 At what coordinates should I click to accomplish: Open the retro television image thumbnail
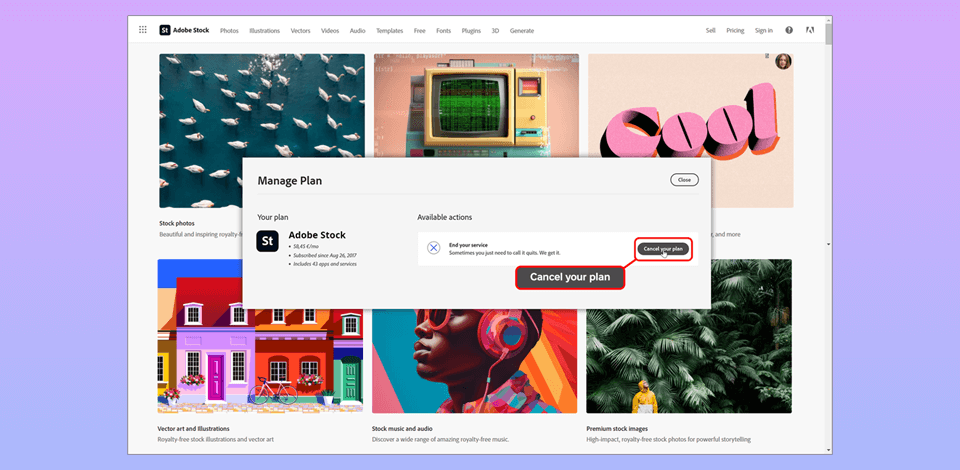[476, 105]
